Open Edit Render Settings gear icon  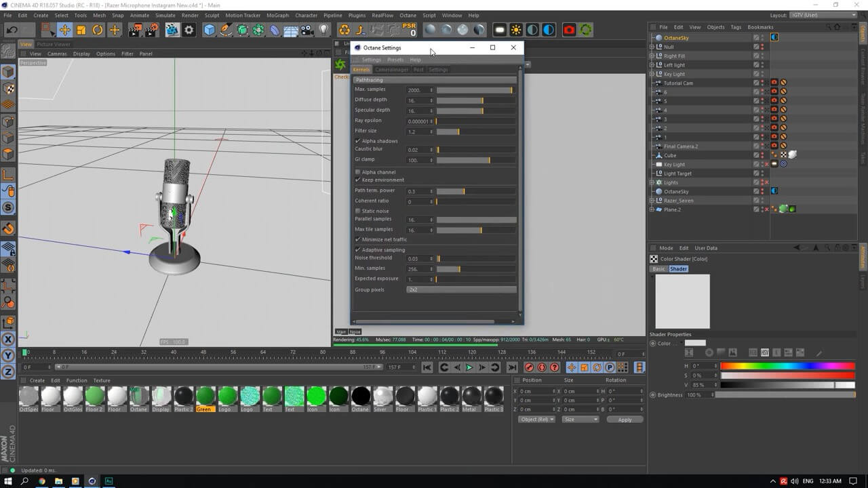[189, 30]
